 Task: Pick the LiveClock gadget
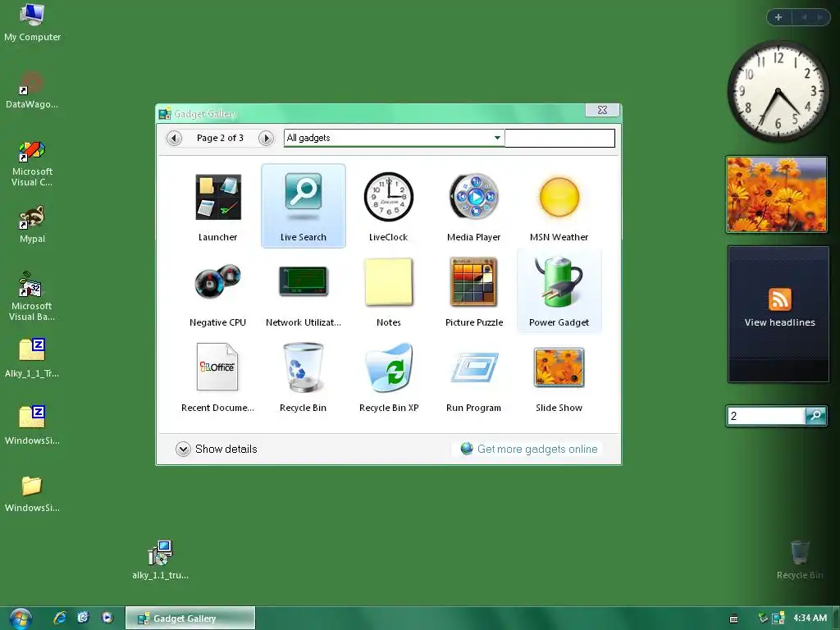coord(388,197)
